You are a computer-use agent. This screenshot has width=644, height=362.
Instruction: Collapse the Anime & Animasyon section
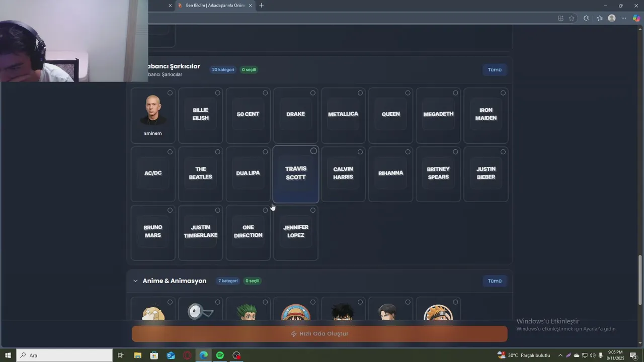[135, 281]
